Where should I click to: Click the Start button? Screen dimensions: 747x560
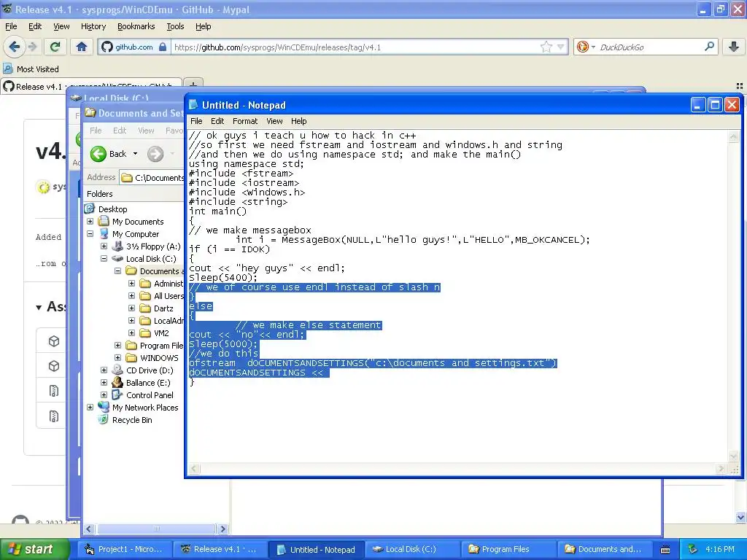tap(34, 549)
